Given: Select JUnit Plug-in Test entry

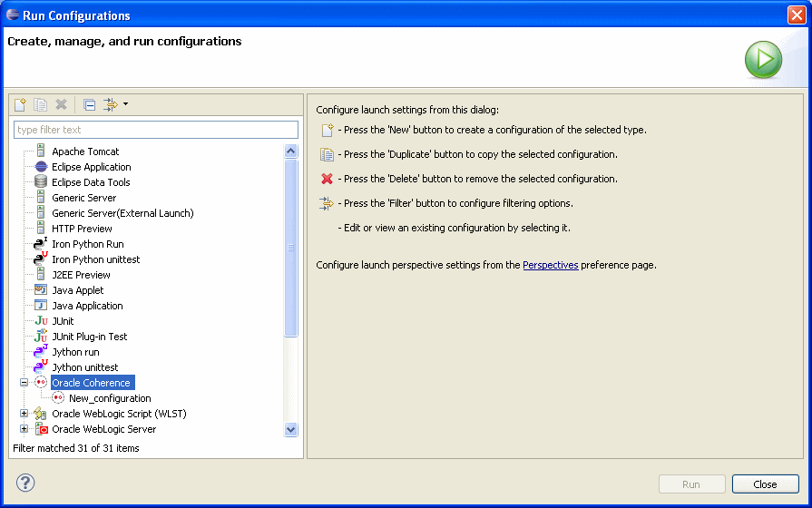Looking at the screenshot, I should (x=90, y=337).
